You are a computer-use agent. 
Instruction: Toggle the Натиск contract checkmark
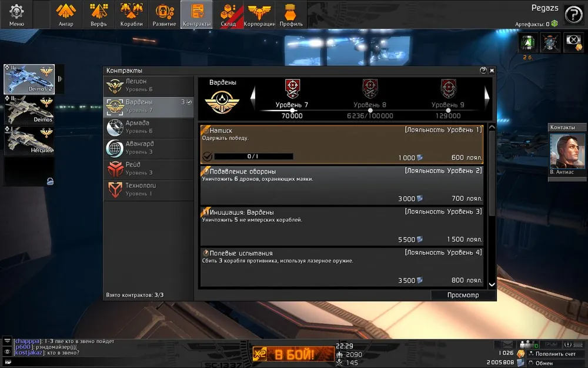207,156
